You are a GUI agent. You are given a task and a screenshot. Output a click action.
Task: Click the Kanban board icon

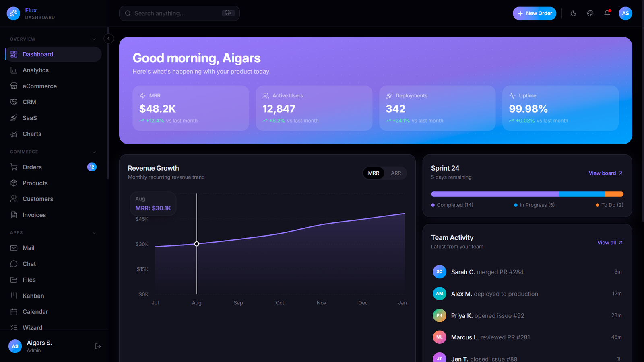[x=14, y=296]
